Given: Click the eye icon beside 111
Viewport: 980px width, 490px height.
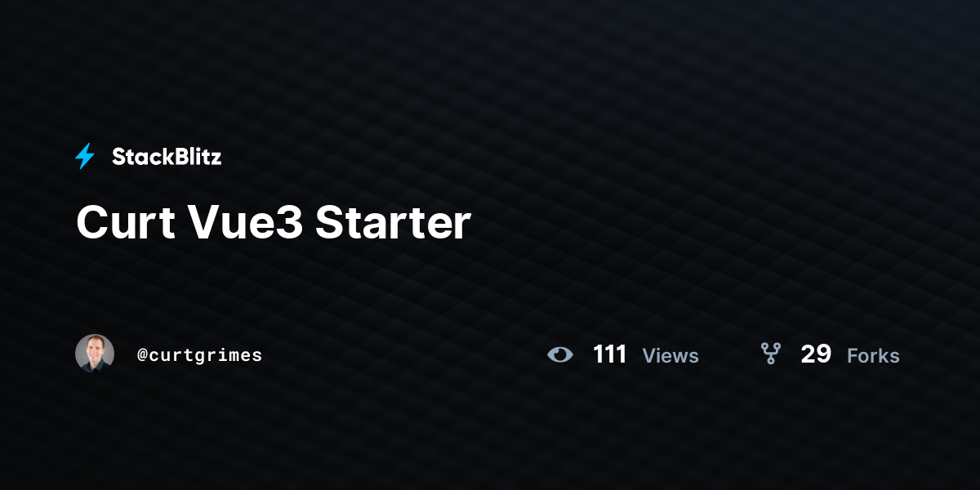Looking at the screenshot, I should pyautogui.click(x=560, y=354).
